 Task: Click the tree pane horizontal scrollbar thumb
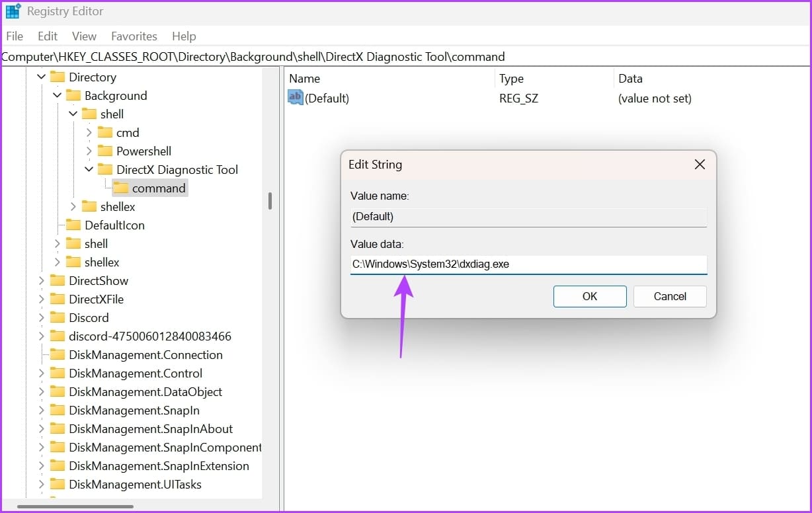75,507
